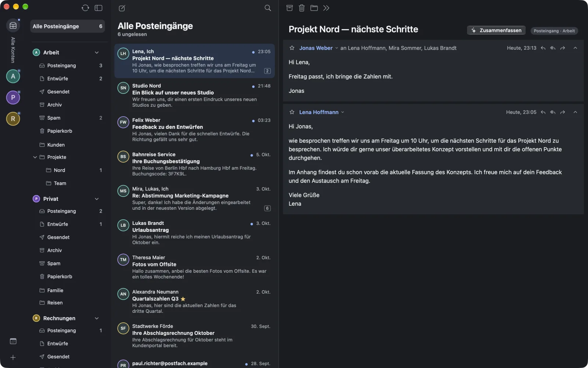
Task: Refresh mailboxes with sync icon
Action: [x=85, y=8]
